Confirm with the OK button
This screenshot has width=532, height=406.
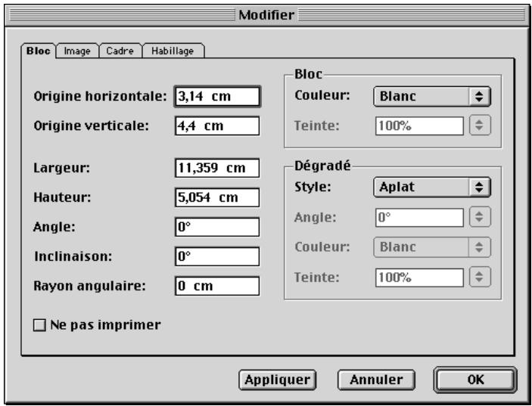[475, 380]
